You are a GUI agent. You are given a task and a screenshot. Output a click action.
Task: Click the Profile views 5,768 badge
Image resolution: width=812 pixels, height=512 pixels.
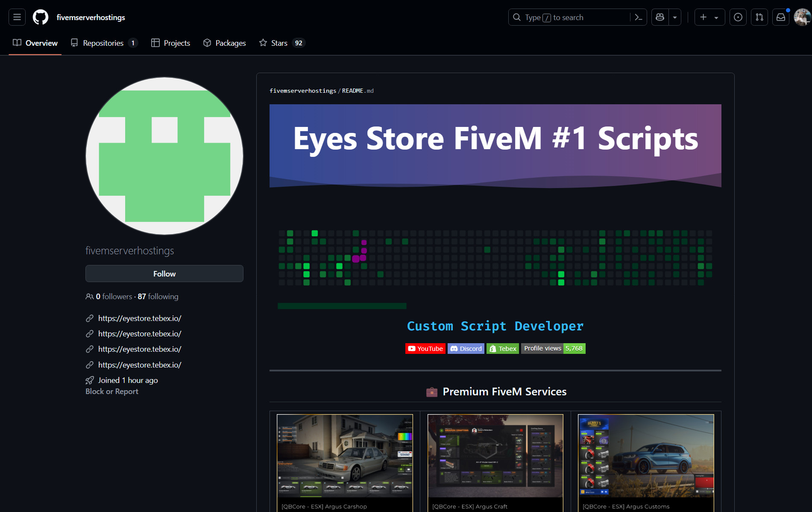[x=553, y=348]
